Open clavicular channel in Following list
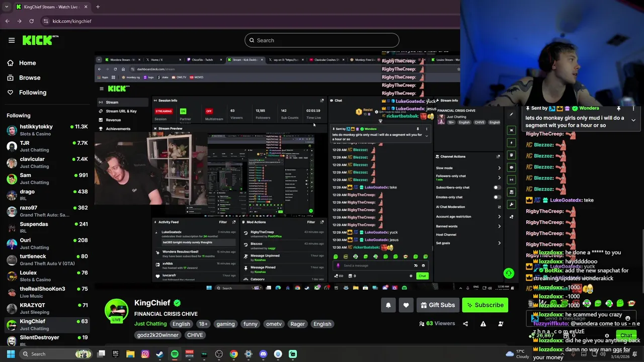The image size is (644, 362). (x=47, y=162)
